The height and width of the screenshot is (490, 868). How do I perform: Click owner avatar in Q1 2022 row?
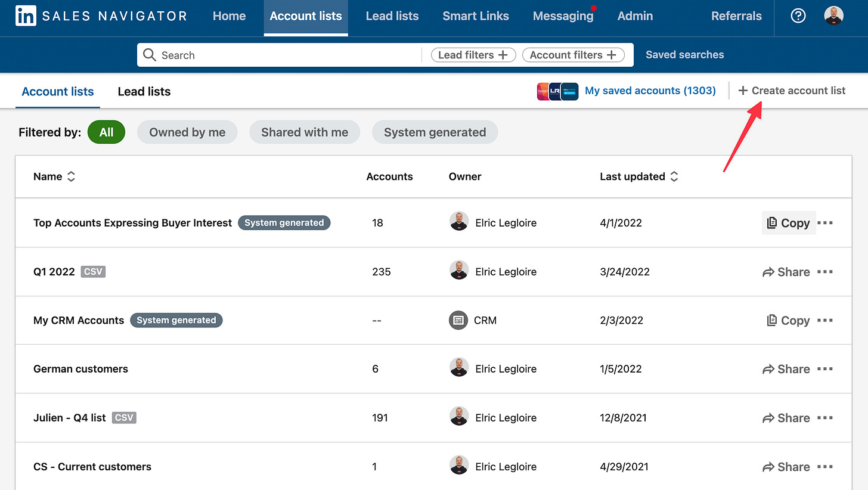tap(458, 271)
